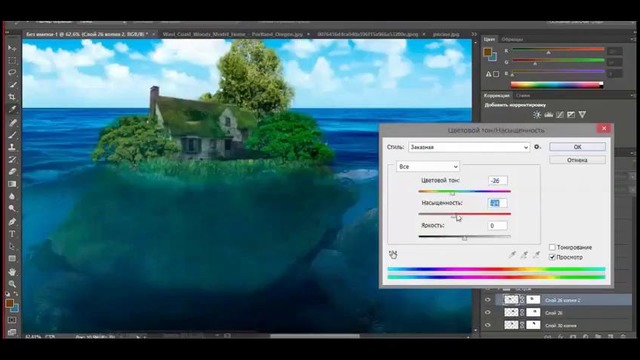Click the first eyedropper in dialog

tap(512, 255)
